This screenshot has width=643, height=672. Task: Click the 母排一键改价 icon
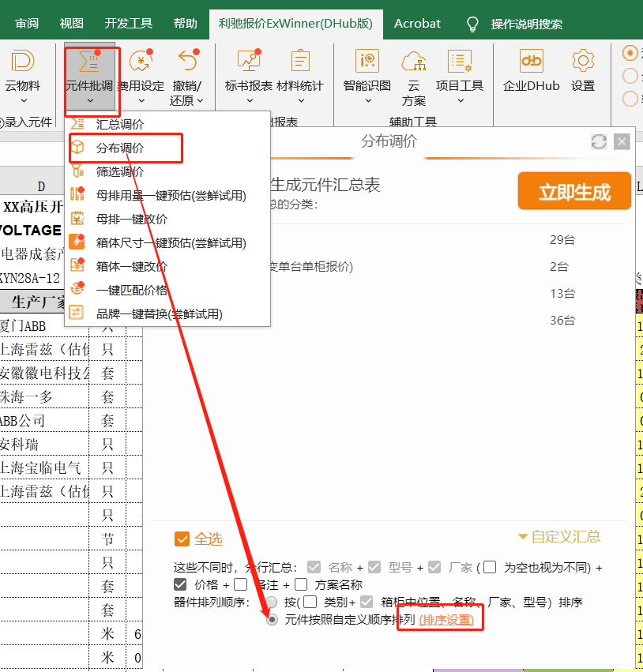tap(77, 219)
